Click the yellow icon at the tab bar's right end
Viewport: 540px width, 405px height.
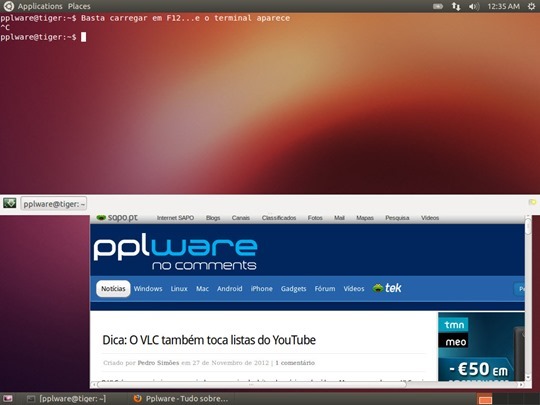coord(532,202)
